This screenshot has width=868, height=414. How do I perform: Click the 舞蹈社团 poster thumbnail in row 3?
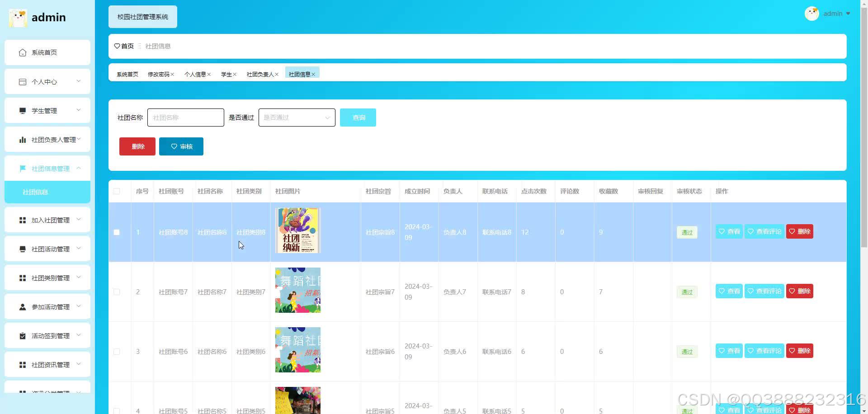[x=298, y=350]
